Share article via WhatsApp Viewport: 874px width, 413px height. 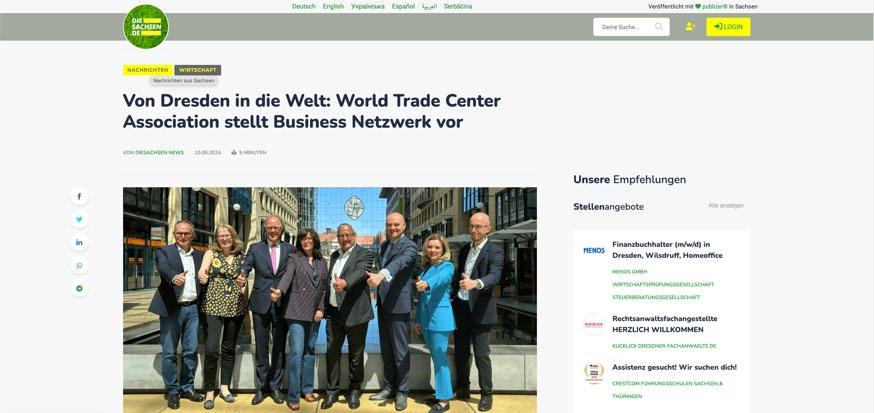pyautogui.click(x=79, y=265)
